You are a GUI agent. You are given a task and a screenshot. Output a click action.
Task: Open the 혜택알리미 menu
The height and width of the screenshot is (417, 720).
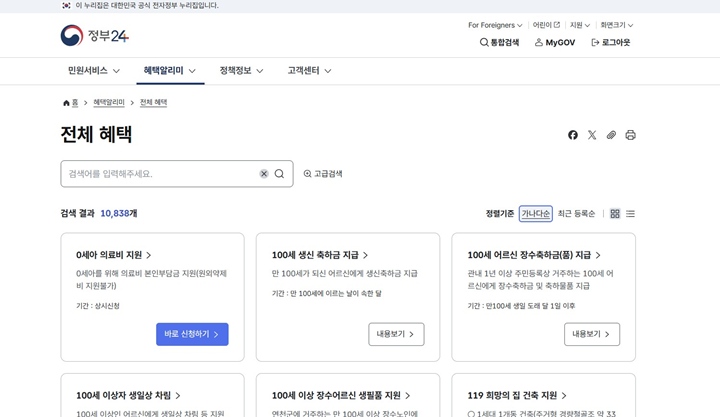pos(170,71)
